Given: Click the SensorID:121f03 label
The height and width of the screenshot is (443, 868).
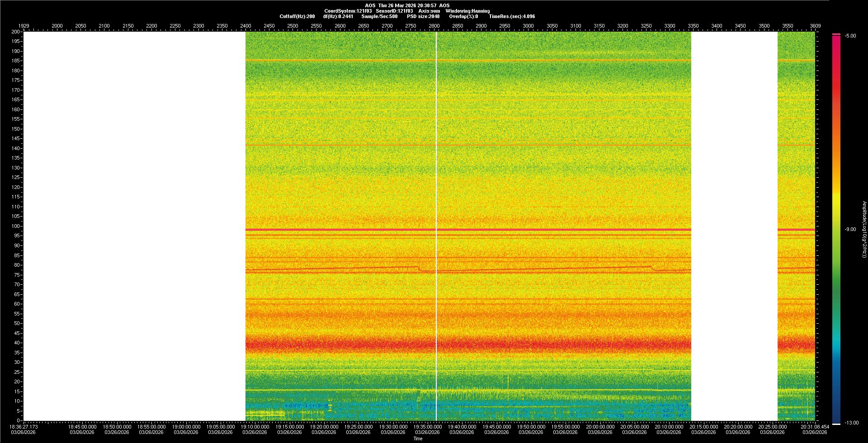Looking at the screenshot, I should point(394,11).
